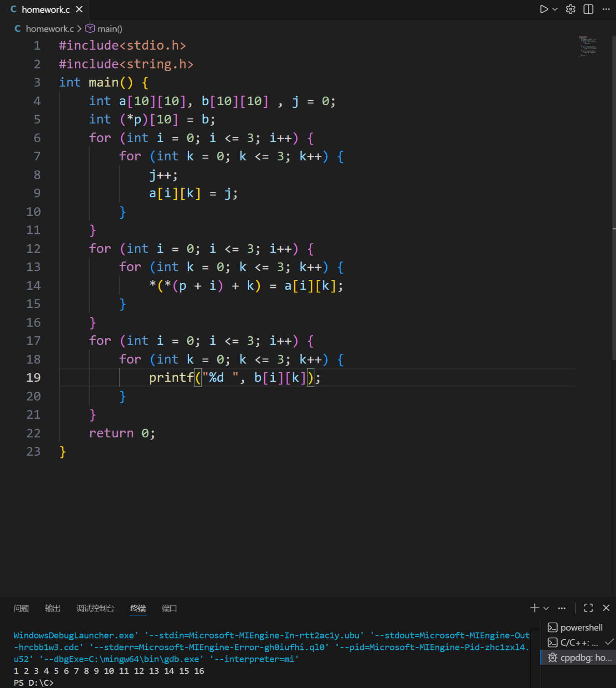Click line number 19 in the gutter
616x688 pixels.
34,378
